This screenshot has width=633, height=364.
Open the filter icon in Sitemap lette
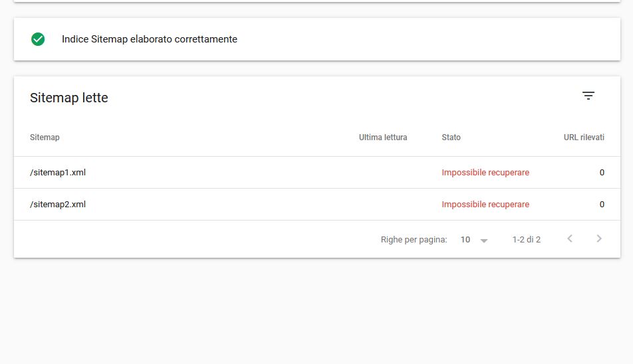(x=588, y=96)
